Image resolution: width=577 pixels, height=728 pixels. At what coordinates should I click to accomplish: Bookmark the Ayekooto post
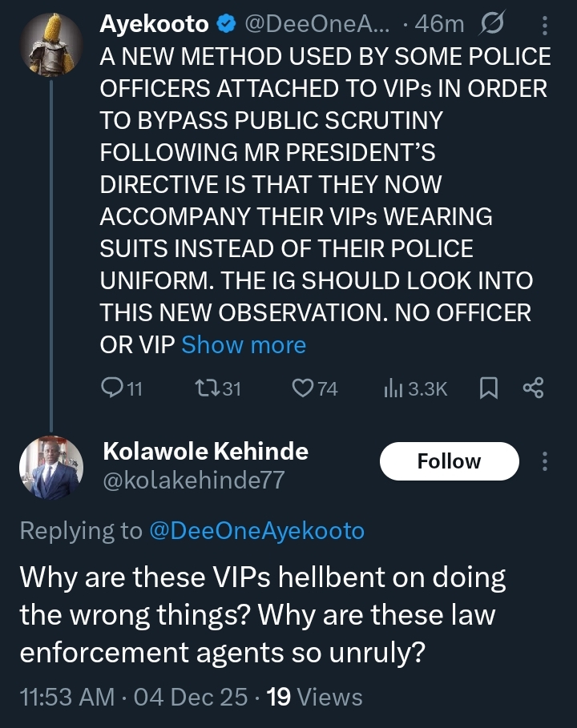(487, 388)
